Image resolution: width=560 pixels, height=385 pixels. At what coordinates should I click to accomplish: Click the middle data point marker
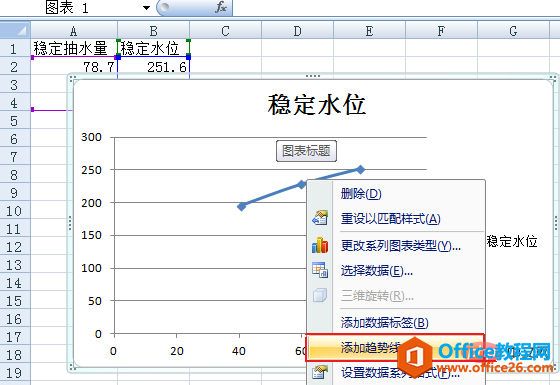pos(302,184)
